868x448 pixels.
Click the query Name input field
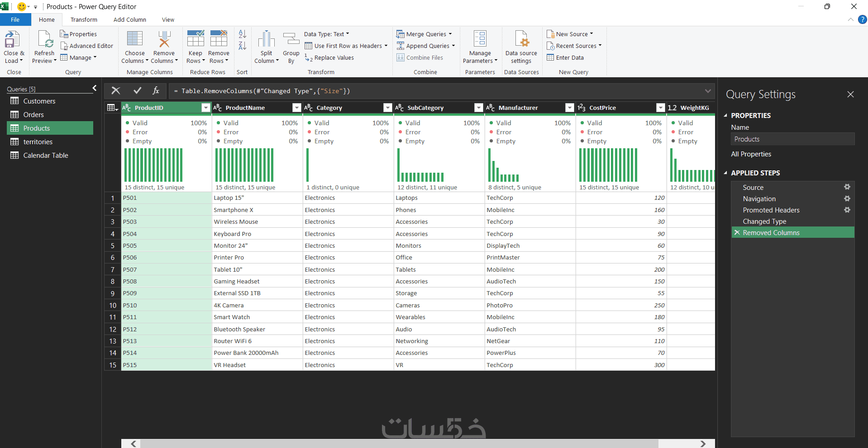pyautogui.click(x=793, y=139)
